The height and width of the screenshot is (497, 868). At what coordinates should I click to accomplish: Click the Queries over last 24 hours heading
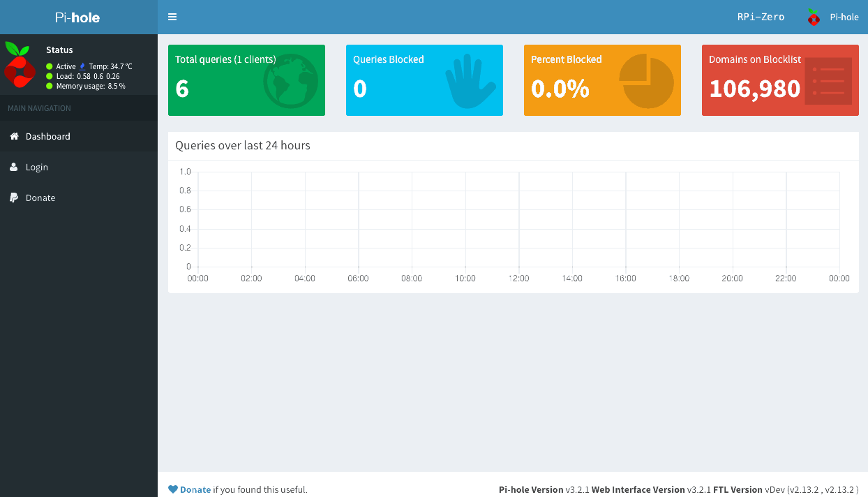(243, 145)
